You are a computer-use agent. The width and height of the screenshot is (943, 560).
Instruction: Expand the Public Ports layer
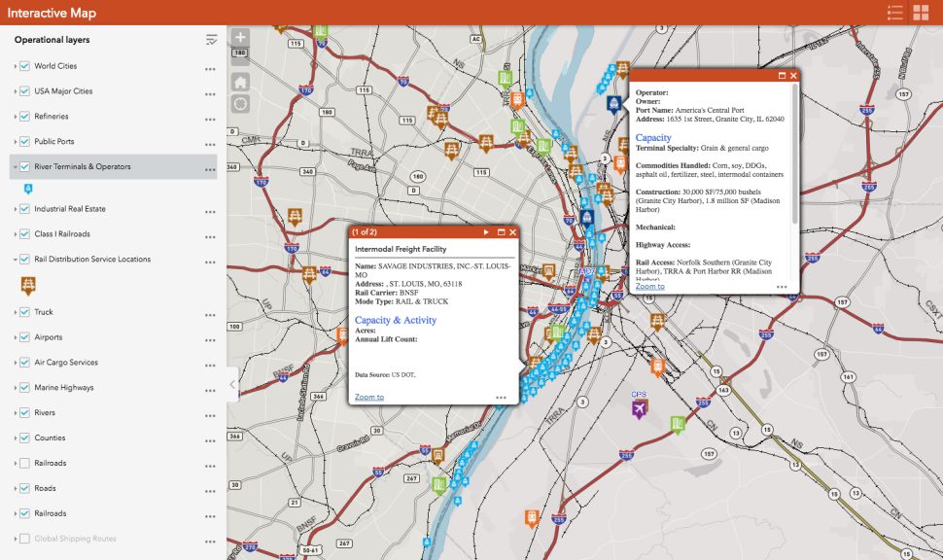point(15,142)
